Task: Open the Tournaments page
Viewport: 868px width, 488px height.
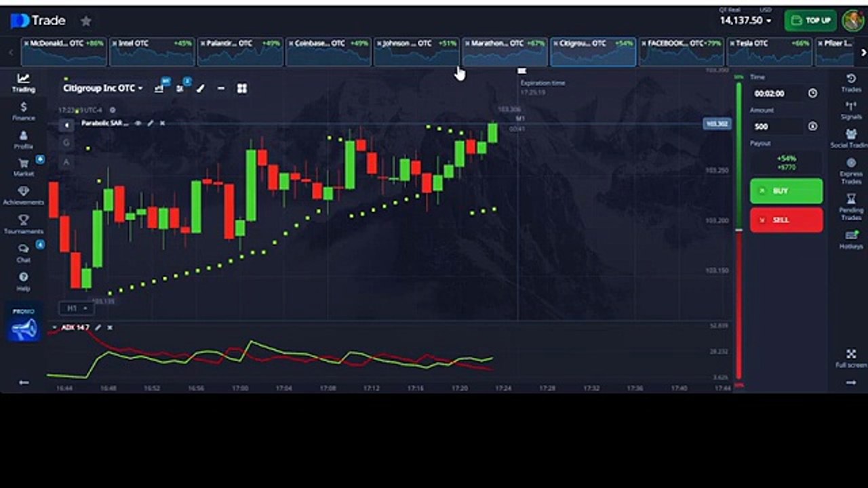Action: 23,224
